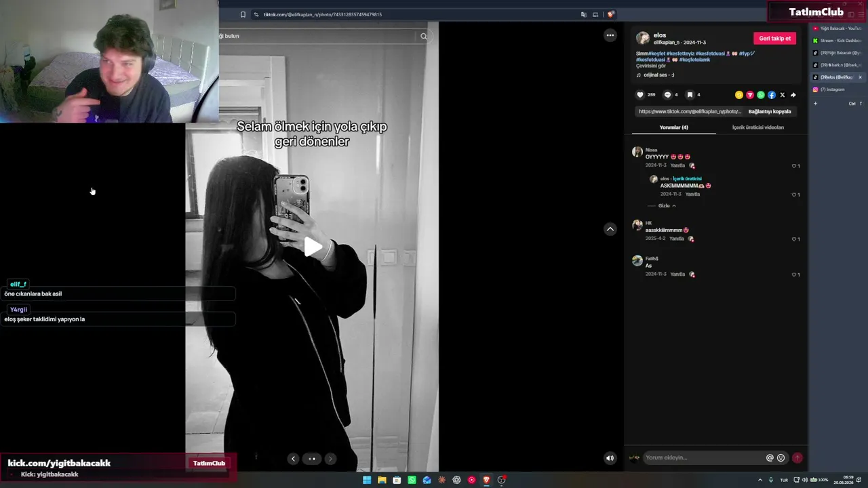Click the TikTok search magnifier icon

424,36
